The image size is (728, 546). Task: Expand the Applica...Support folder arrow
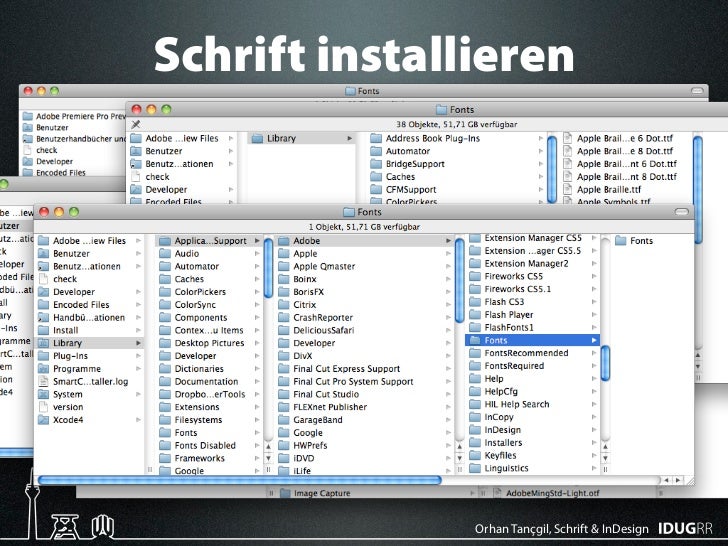pos(257,241)
